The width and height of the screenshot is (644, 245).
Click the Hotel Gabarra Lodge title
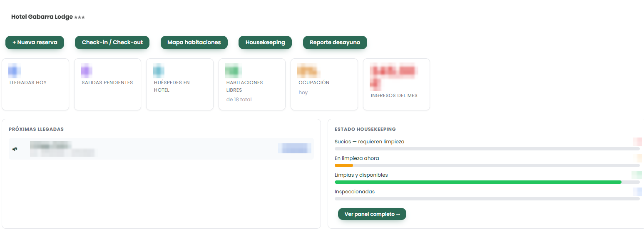click(x=42, y=17)
